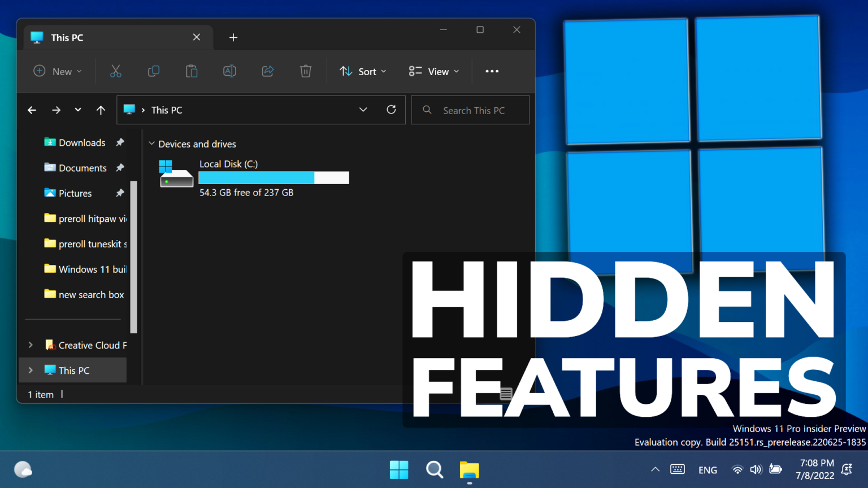Click the Local Disk C: usage bar
868x488 pixels.
274,177
